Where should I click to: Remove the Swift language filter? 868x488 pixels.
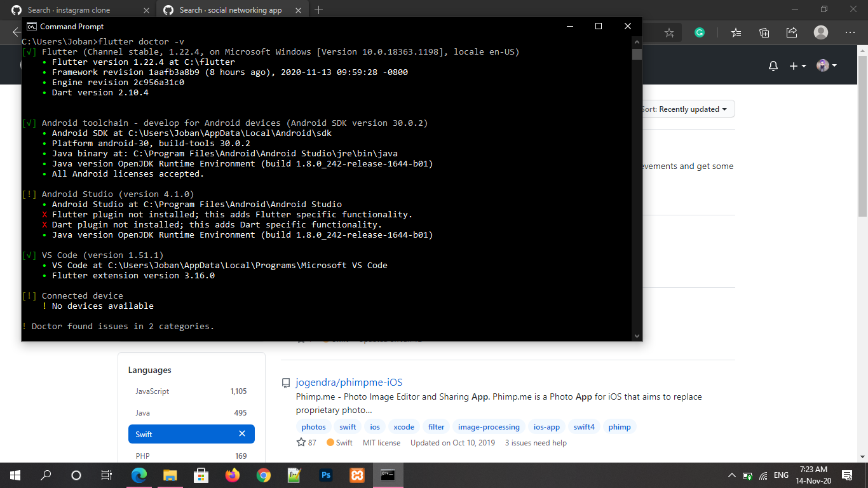click(241, 433)
